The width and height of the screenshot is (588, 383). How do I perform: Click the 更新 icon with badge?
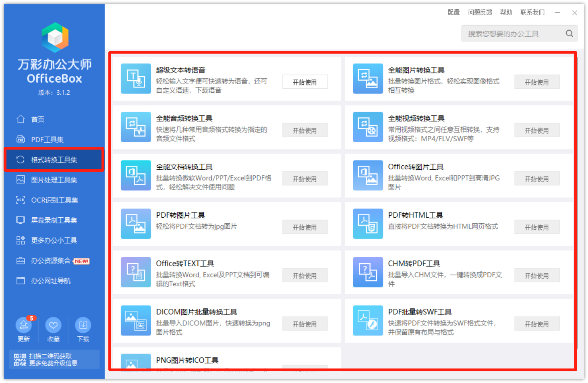pyautogui.click(x=24, y=325)
